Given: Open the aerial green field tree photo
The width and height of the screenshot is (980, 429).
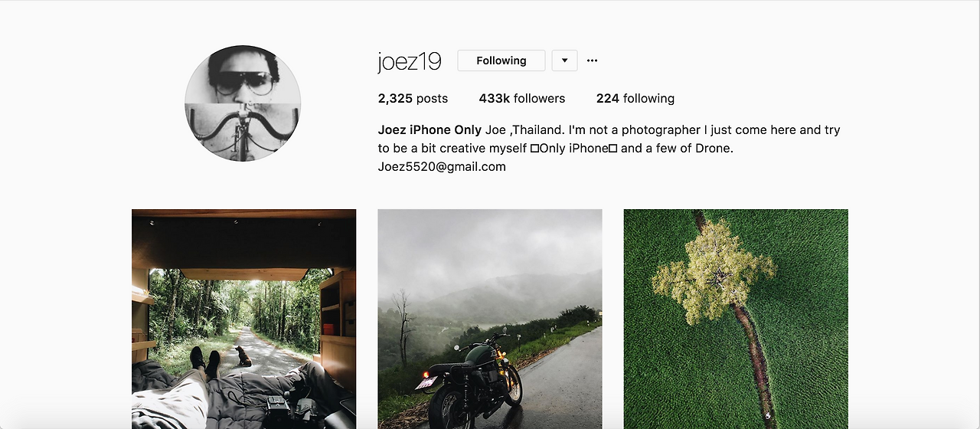Looking at the screenshot, I should click(736, 319).
